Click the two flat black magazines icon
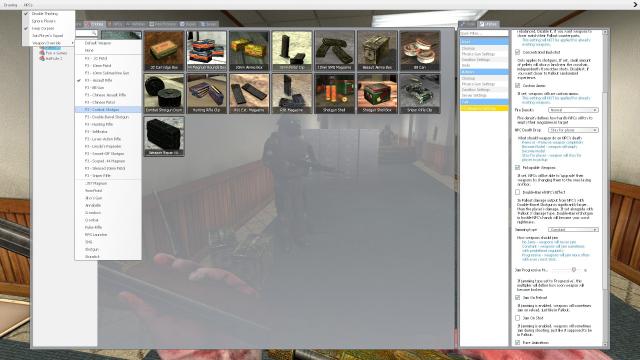 (249, 93)
